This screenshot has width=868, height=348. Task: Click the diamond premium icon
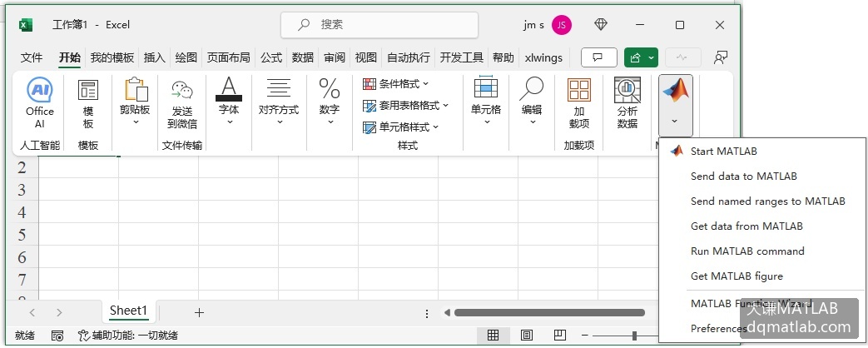tap(601, 24)
